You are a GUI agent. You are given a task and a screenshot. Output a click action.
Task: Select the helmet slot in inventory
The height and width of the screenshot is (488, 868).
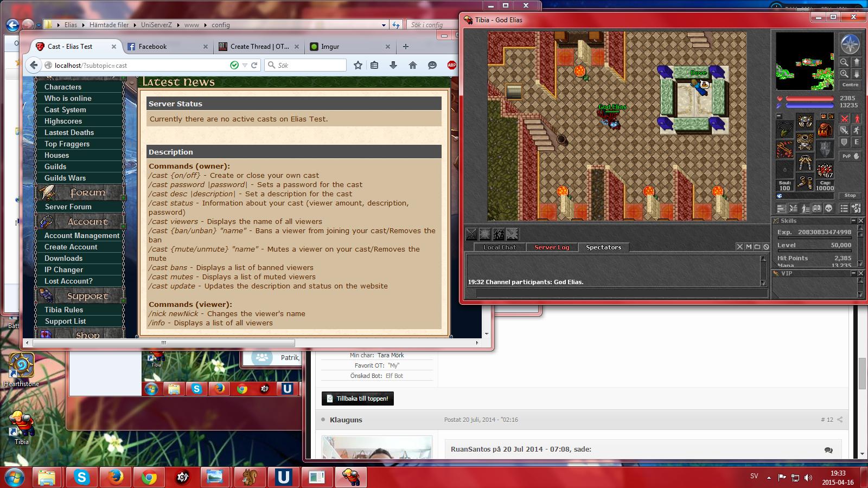805,122
